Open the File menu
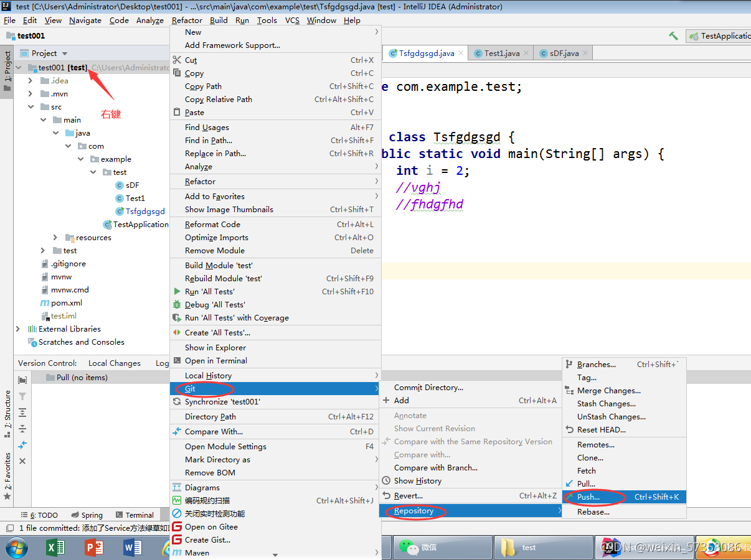Image resolution: width=751 pixels, height=560 pixels. (9, 20)
